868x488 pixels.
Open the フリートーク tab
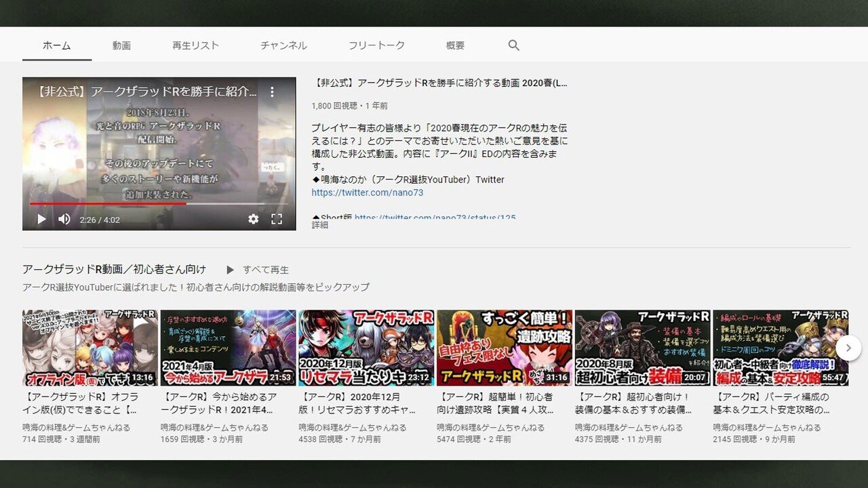click(376, 45)
